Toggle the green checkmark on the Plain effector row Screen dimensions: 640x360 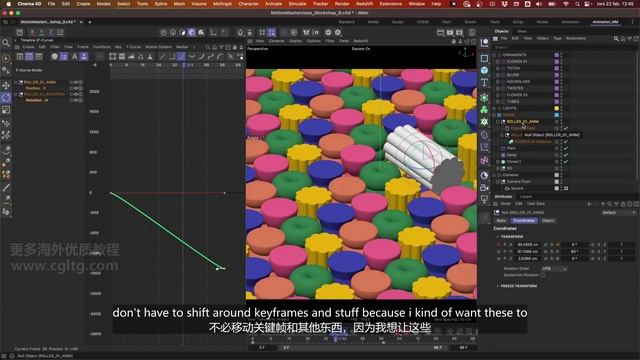[566, 148]
